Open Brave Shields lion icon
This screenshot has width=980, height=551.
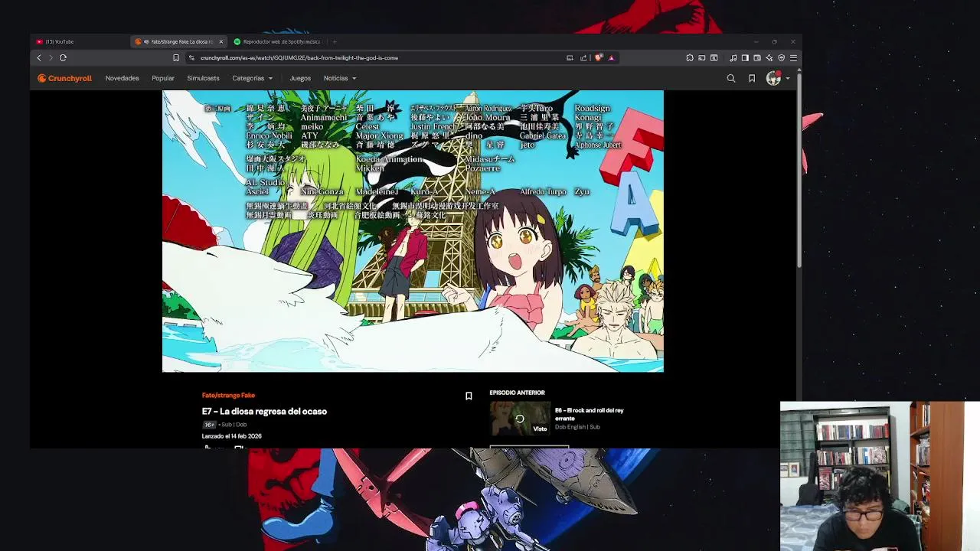[x=599, y=57]
